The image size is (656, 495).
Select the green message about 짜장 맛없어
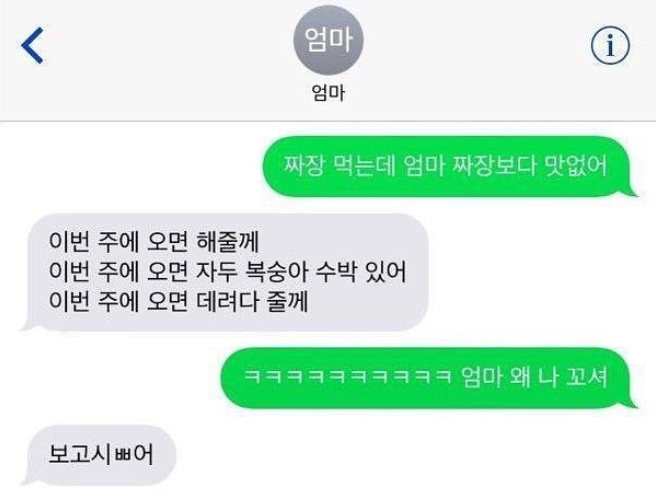450,166
